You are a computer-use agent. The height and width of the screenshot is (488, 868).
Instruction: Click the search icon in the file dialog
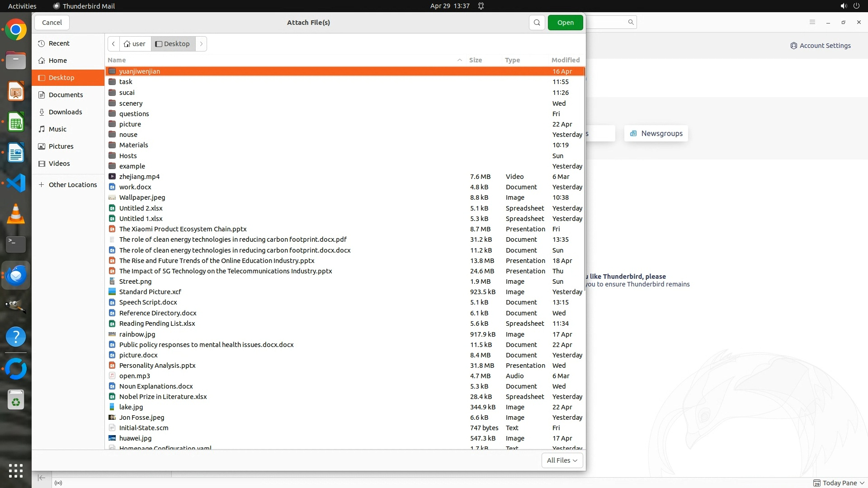point(537,23)
